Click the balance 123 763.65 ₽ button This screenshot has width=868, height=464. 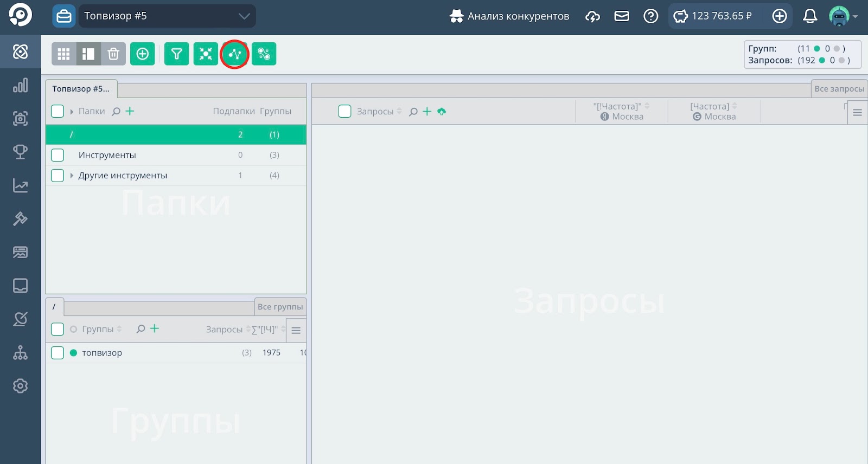(713, 16)
